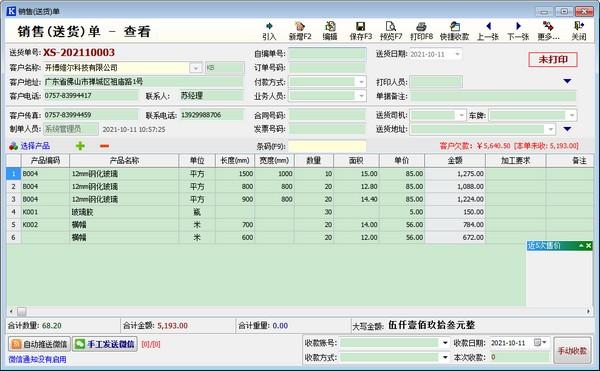The height and width of the screenshot is (371, 600).
Task: Click the 手动收款 button
Action: click(x=572, y=350)
